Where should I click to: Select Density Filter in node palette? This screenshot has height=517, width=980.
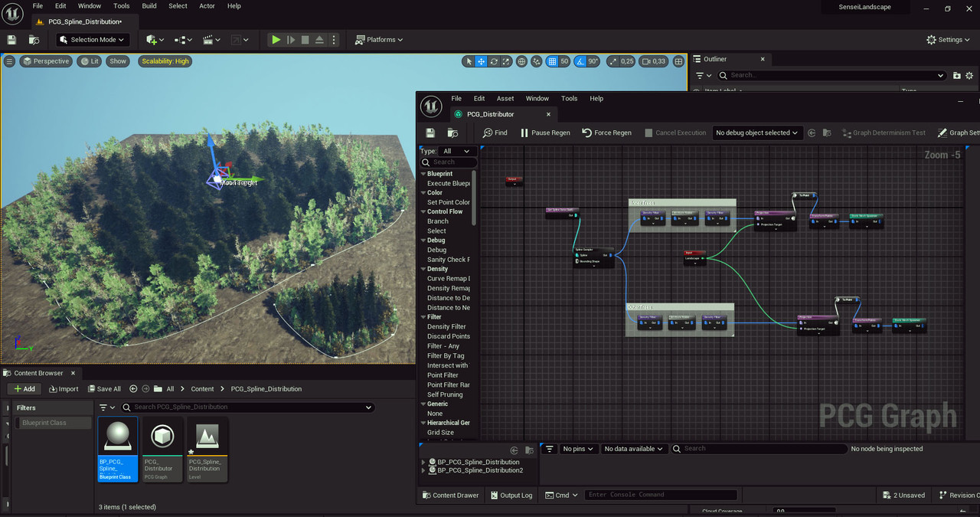[446, 326]
